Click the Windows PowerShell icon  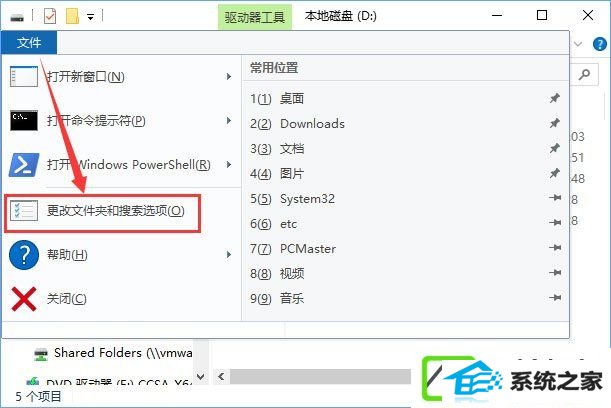(24, 165)
